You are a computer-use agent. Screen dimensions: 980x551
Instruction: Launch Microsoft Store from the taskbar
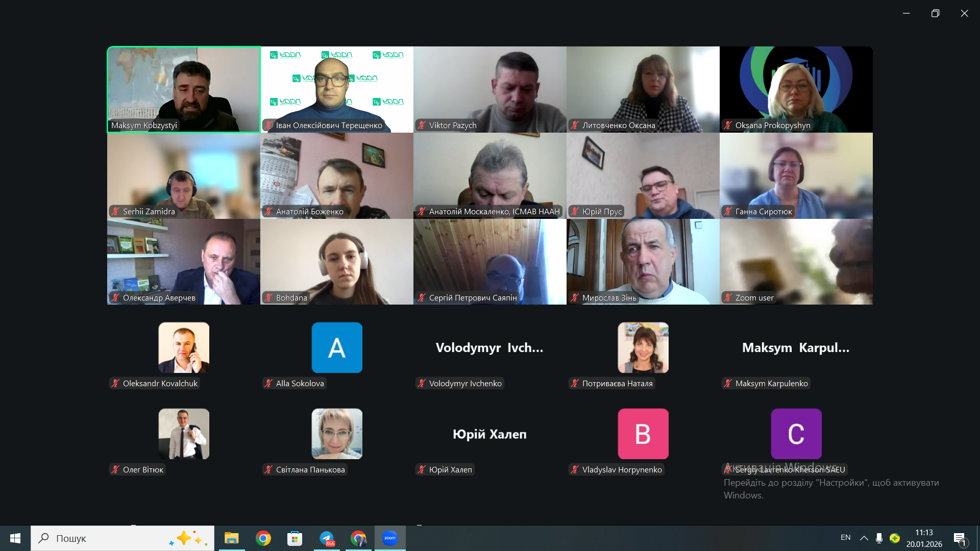[x=295, y=538]
